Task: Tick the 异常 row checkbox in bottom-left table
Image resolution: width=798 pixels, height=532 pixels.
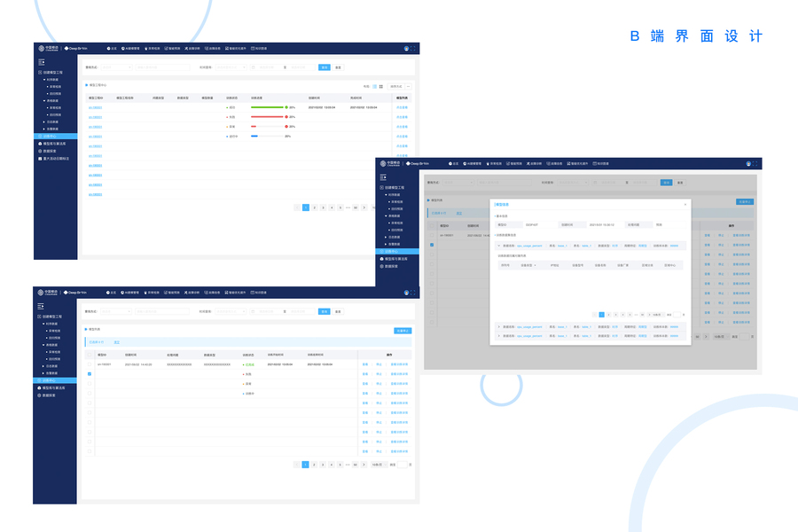Action: pos(90,384)
